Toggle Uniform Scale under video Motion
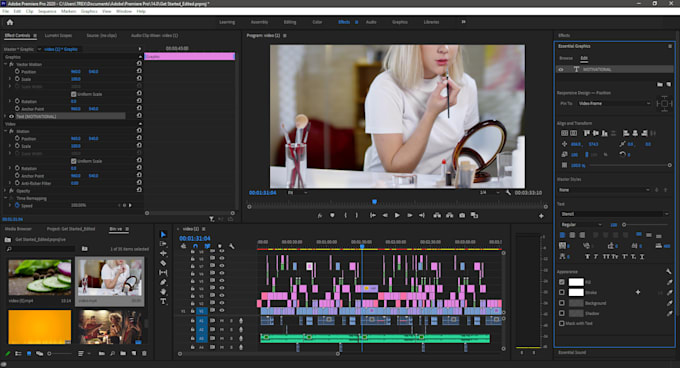The height and width of the screenshot is (368, 680). (x=73, y=161)
